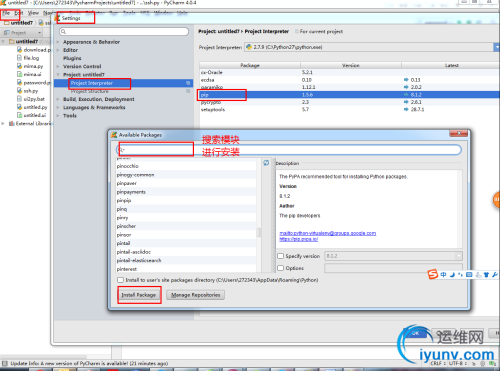Click the Sogou input method S icon
This screenshot has height=371, width=500.
[x=433, y=275]
